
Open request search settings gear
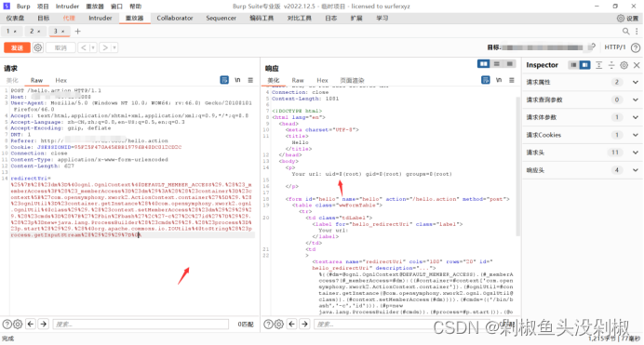(18, 325)
